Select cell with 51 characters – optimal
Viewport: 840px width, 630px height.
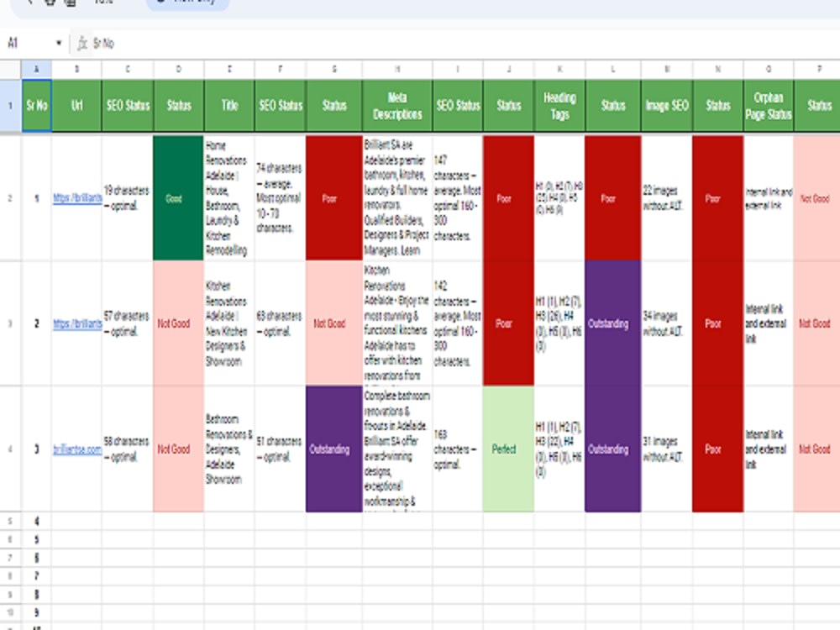pos(281,449)
